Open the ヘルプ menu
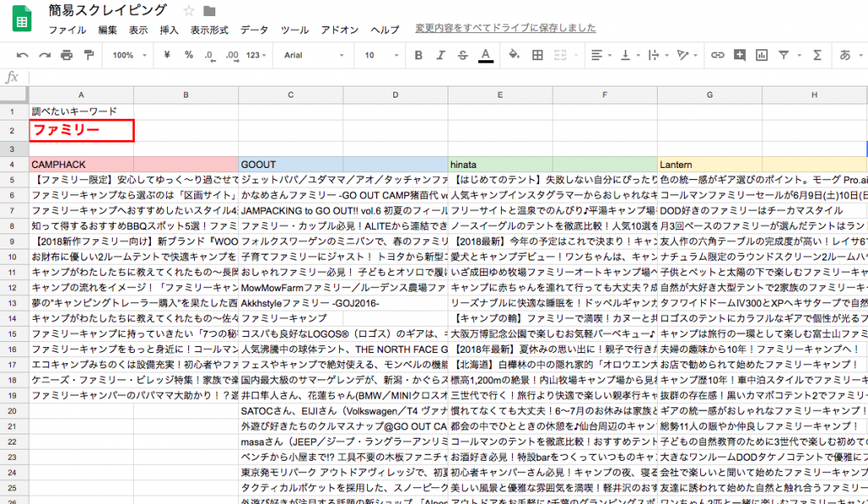This screenshot has height=504, width=868. 385,30
